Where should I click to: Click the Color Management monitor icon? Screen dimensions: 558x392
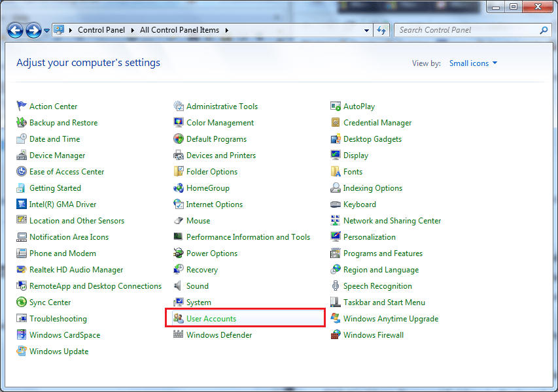pyautogui.click(x=179, y=122)
